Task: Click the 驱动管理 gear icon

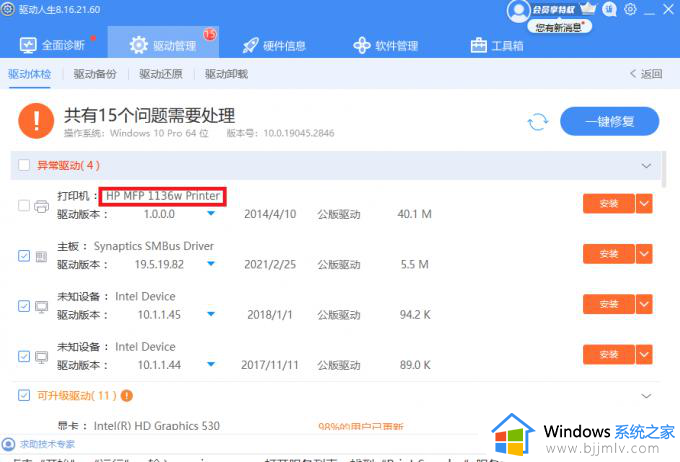Action: [139, 45]
